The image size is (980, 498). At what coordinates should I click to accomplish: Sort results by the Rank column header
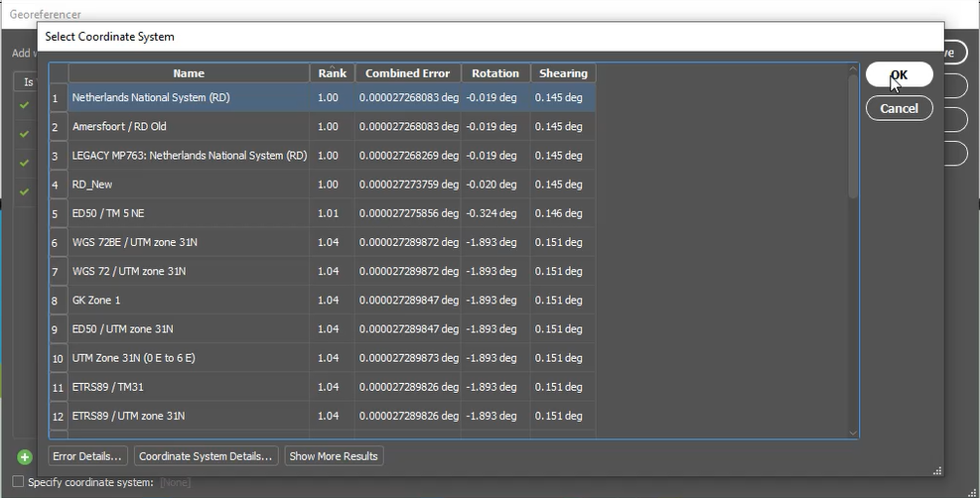pyautogui.click(x=332, y=73)
